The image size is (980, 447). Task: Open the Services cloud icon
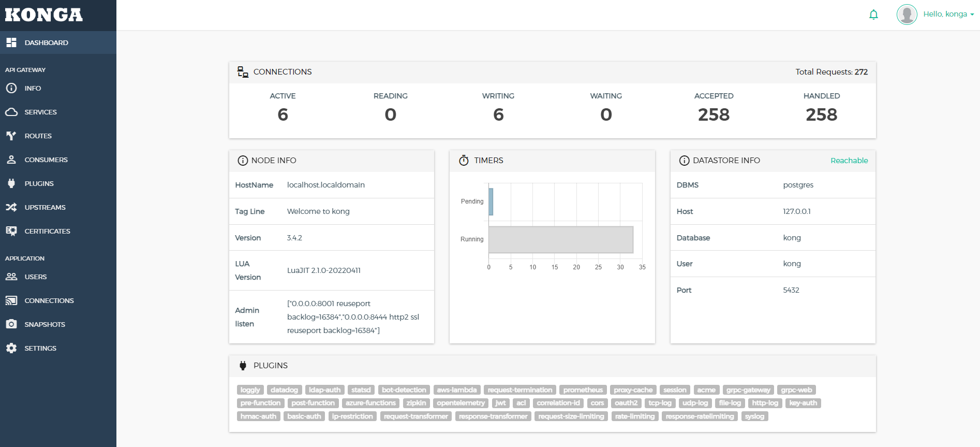[11, 112]
